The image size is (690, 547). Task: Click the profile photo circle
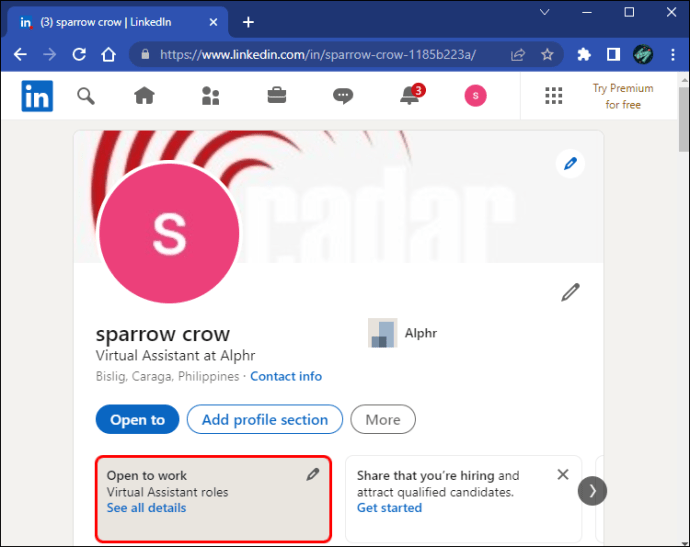coord(169,233)
